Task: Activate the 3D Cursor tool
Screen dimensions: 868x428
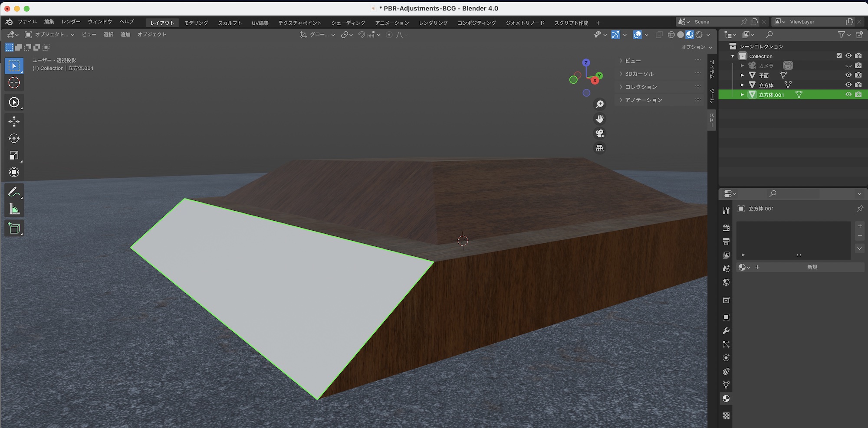Action: tap(14, 83)
